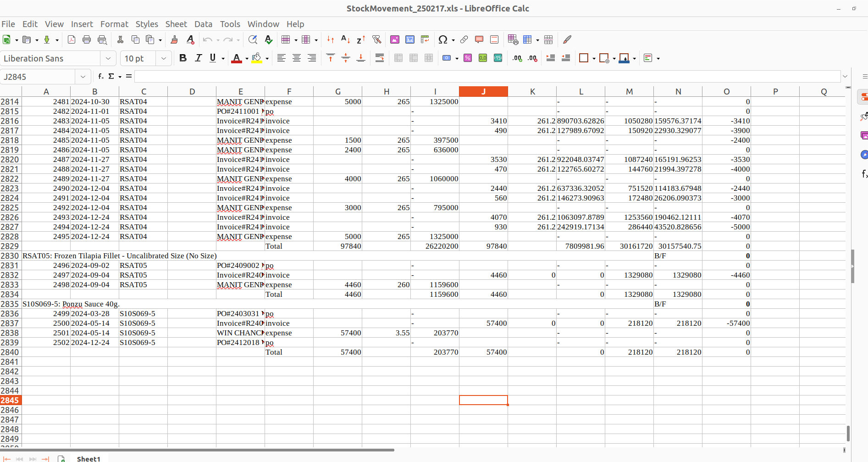Click the AutoFilter funnel icon
The width and height of the screenshot is (868, 462).
pyautogui.click(x=376, y=40)
